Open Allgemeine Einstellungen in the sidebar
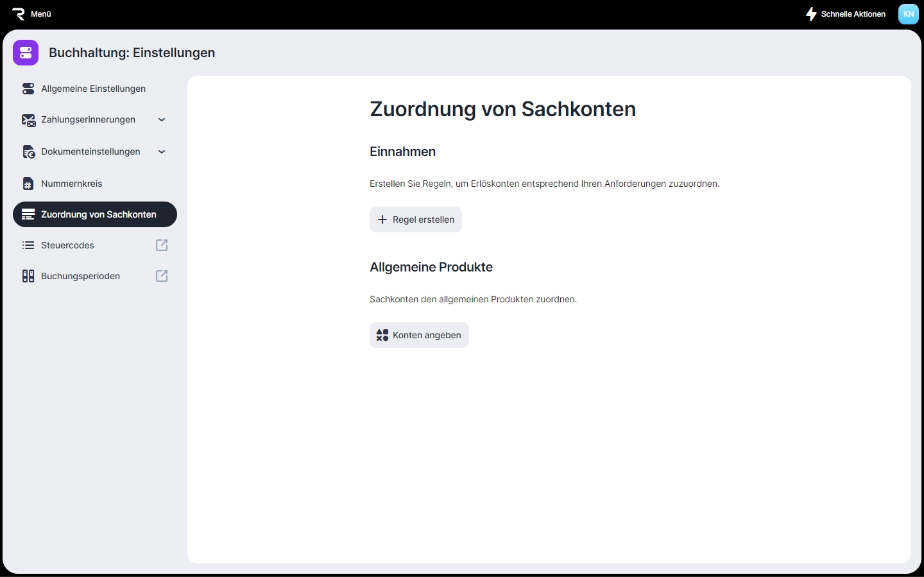 pyautogui.click(x=93, y=89)
